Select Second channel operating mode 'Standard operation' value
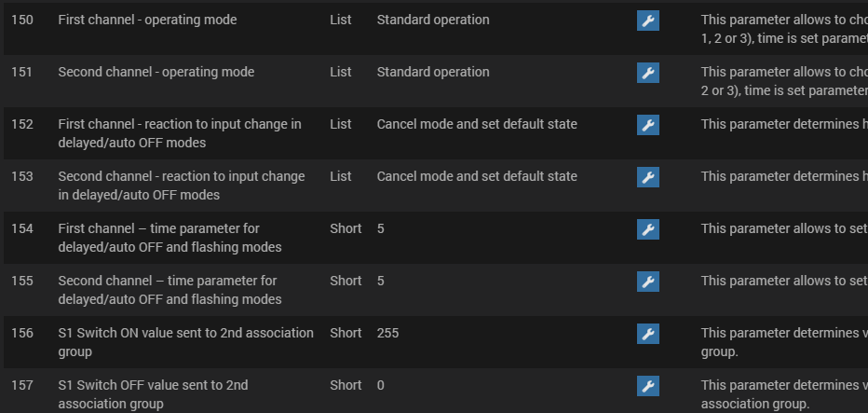The width and height of the screenshot is (868, 413). pyautogui.click(x=433, y=72)
